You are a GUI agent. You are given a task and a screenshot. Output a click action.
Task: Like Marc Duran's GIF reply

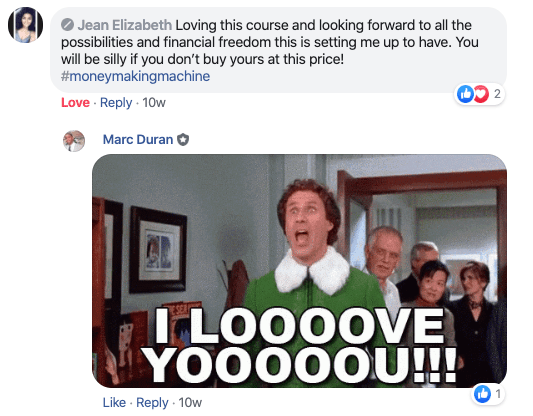point(114,403)
